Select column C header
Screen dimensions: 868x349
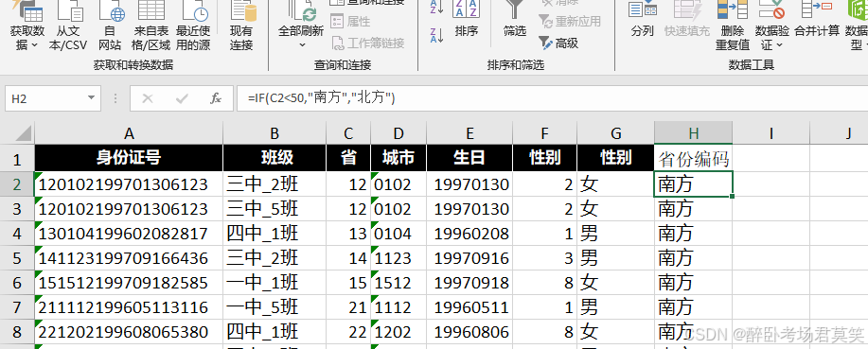[x=348, y=132]
